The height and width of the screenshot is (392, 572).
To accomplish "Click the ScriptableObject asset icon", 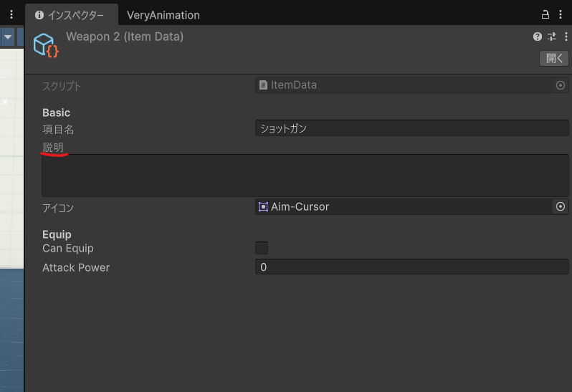I will click(46, 45).
